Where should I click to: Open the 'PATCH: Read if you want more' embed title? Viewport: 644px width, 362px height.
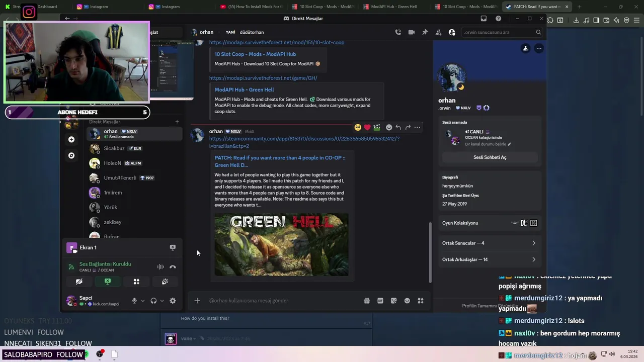[x=280, y=161]
